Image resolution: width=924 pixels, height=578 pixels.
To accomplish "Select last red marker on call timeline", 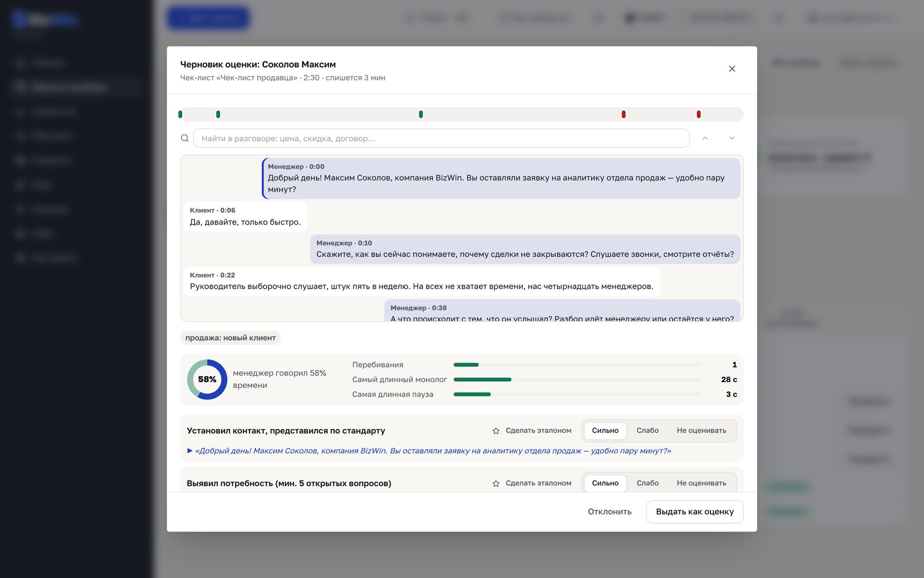I will 699,114.
